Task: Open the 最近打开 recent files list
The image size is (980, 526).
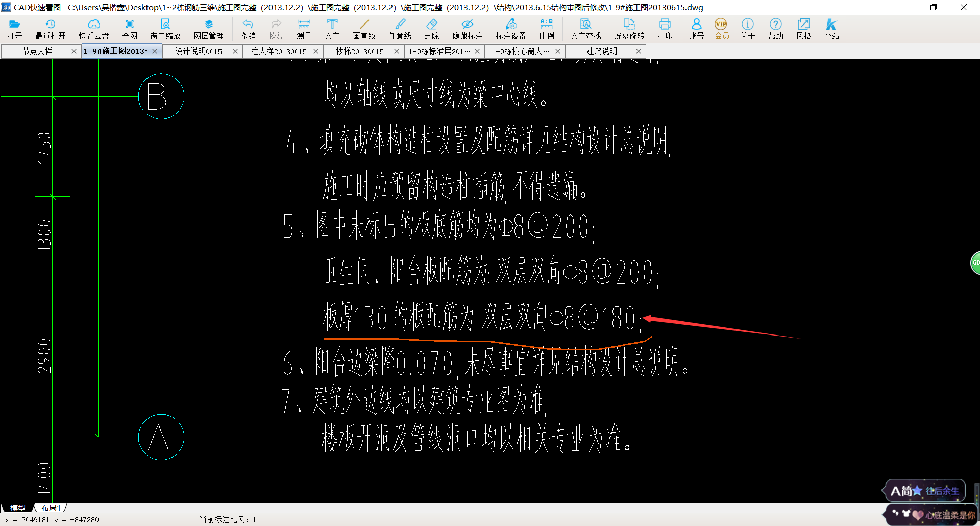Action: point(50,29)
